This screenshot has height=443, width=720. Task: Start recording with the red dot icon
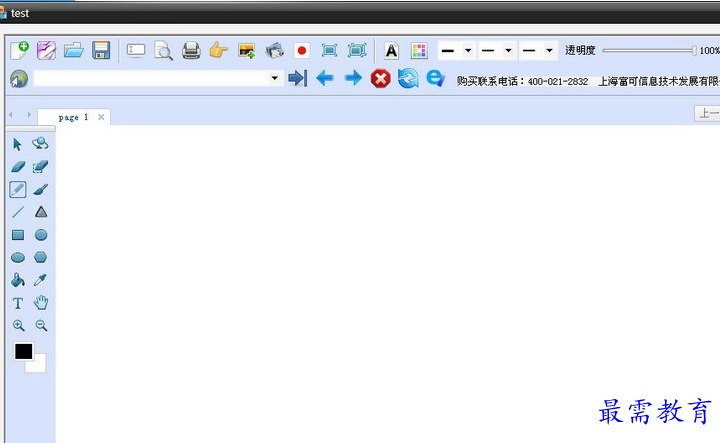click(x=302, y=50)
